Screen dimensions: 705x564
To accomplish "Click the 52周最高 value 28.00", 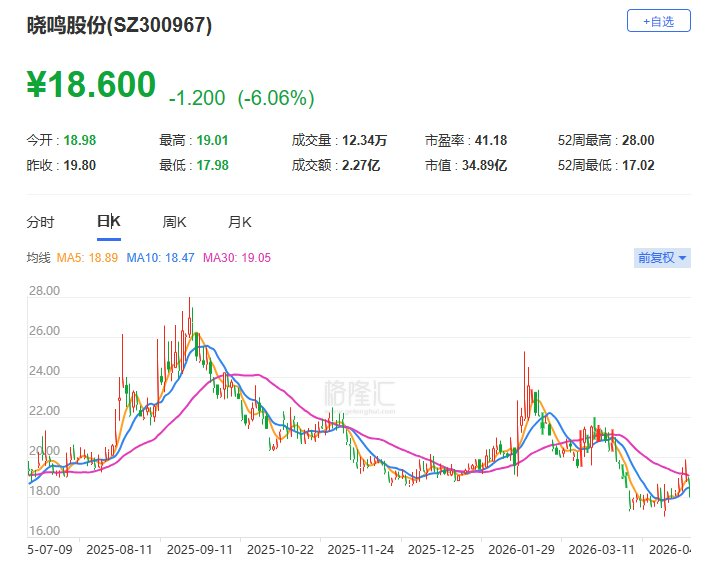I will 638,141.
